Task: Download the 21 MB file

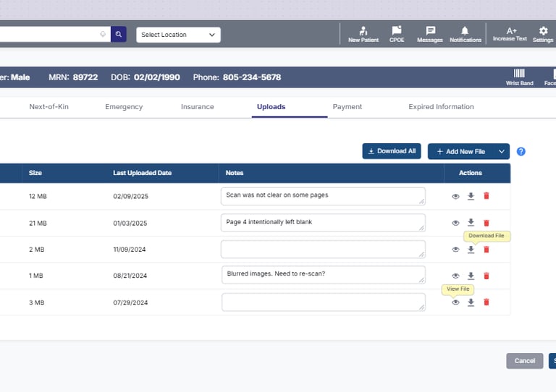Action: pyautogui.click(x=471, y=222)
